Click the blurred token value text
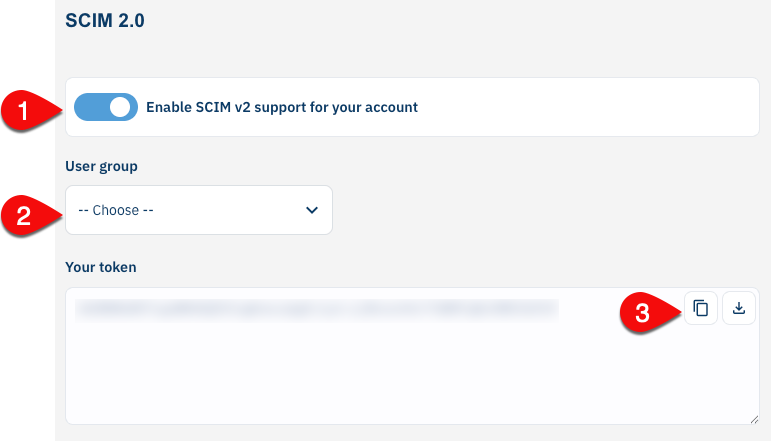Image resolution: width=771 pixels, height=441 pixels. pos(315,310)
